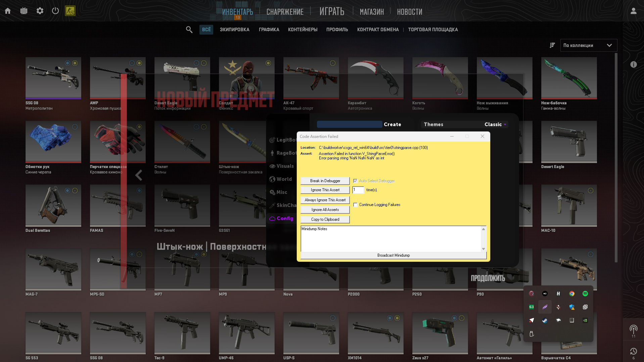Screen dimensions: 644x362
Task: Click Always Ignore This Assert
Action: point(325,200)
